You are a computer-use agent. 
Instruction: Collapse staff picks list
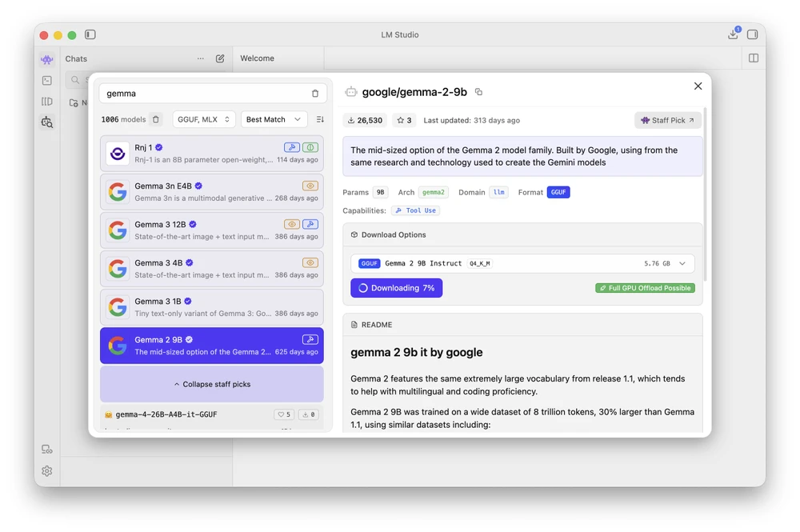[x=212, y=384]
